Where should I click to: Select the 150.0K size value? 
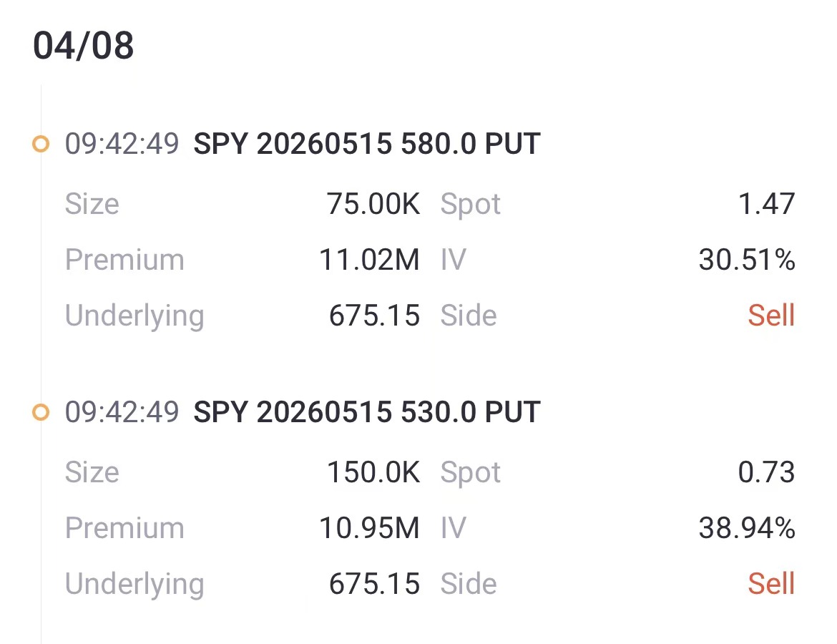[373, 472]
